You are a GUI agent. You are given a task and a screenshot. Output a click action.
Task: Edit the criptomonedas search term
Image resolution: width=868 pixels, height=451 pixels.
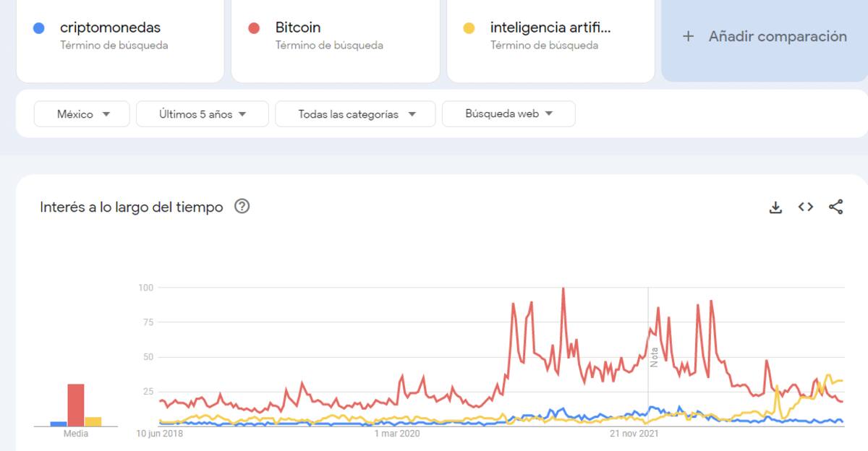point(110,28)
